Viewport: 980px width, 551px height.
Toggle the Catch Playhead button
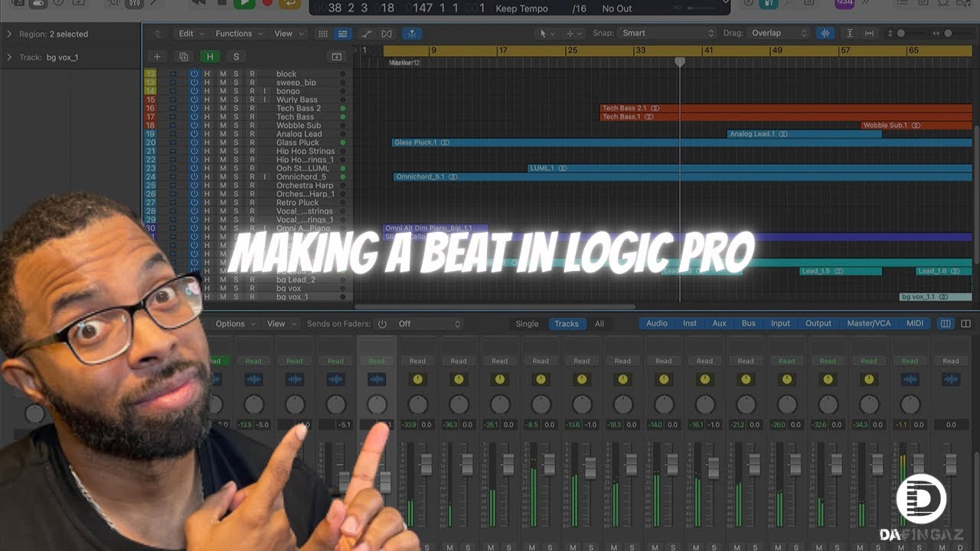click(412, 34)
